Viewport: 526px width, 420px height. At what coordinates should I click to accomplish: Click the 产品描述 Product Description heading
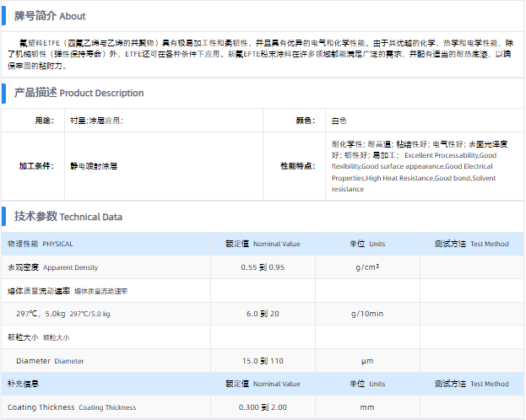(x=79, y=93)
